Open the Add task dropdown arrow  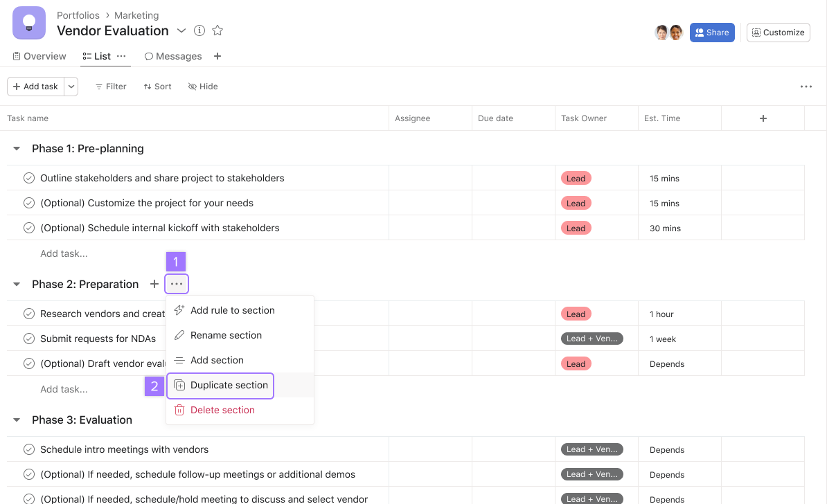[71, 86]
